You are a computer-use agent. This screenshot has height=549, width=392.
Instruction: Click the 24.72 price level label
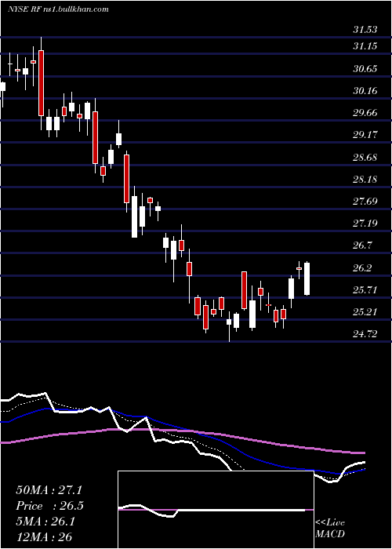365,334
